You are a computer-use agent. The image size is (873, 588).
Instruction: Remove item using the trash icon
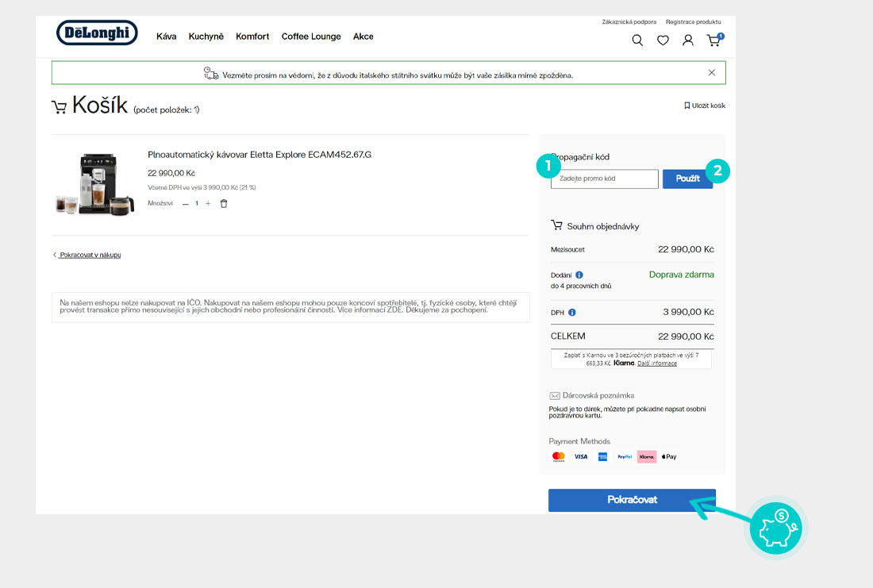(224, 204)
